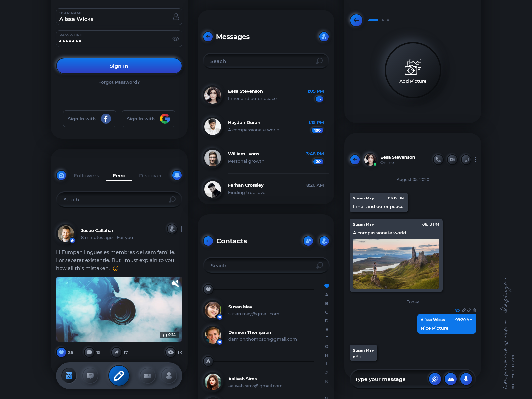The height and width of the screenshot is (399, 532).
Task: Delete the Nice Picture message via trash icon
Action: coord(474,310)
